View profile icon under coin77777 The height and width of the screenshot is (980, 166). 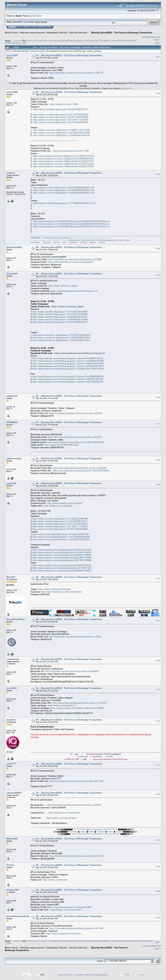(x=8, y=784)
